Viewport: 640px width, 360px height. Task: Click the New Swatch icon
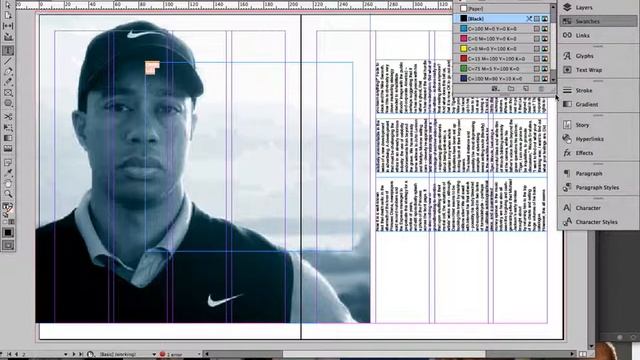[526, 89]
